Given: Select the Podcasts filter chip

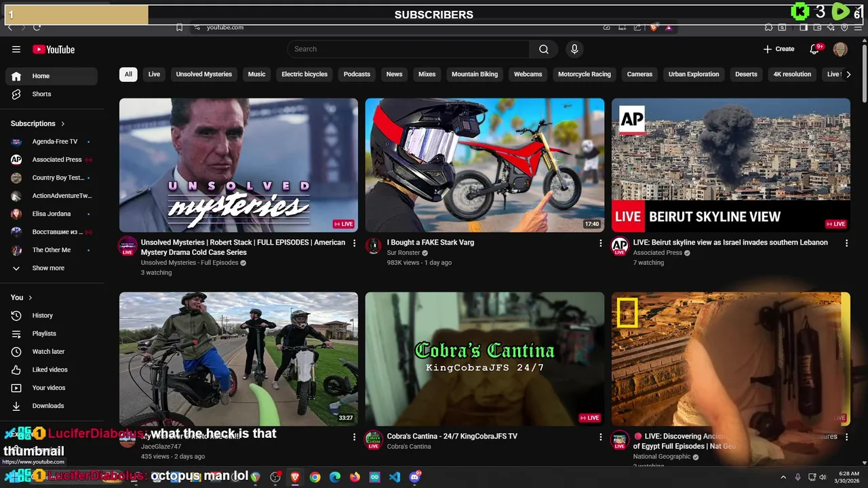Looking at the screenshot, I should click(357, 75).
